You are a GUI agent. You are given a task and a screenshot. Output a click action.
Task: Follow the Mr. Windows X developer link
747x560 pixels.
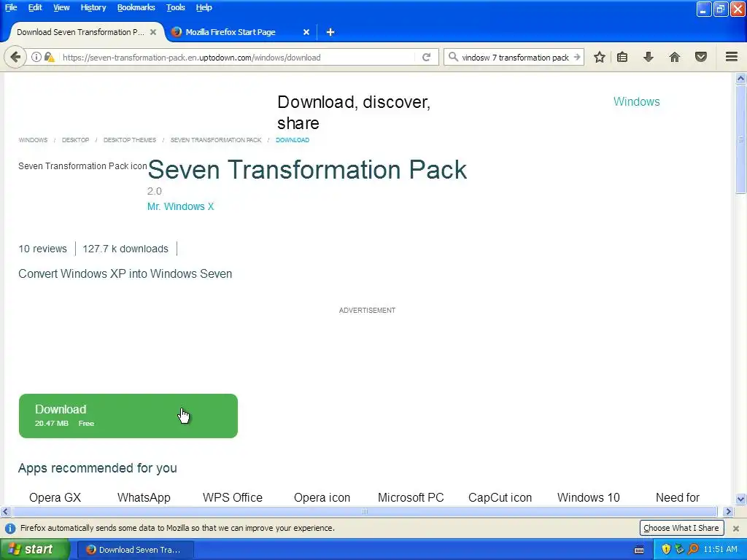coord(181,206)
